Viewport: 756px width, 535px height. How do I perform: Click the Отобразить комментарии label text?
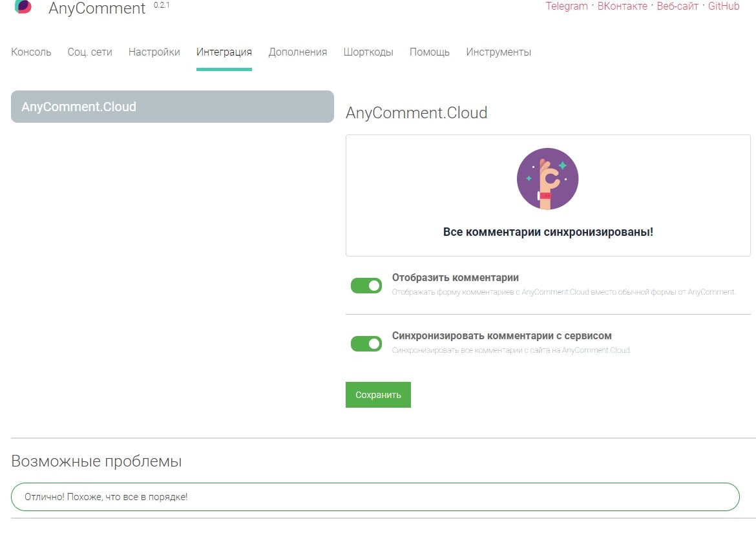click(x=455, y=278)
